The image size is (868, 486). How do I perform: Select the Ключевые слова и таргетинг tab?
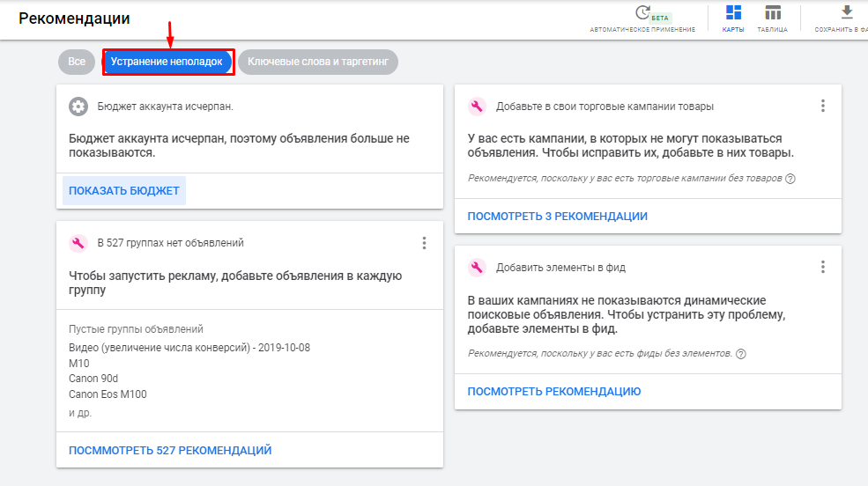click(x=318, y=62)
